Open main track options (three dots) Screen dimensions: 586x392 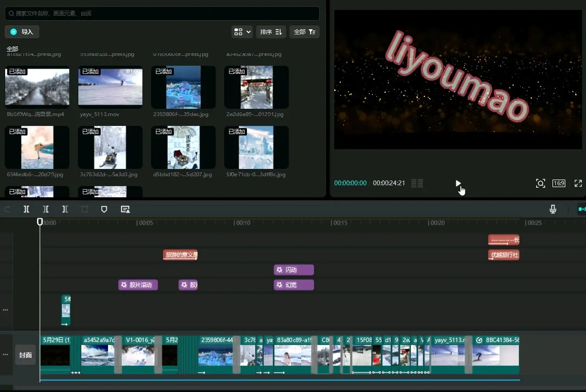point(6,355)
